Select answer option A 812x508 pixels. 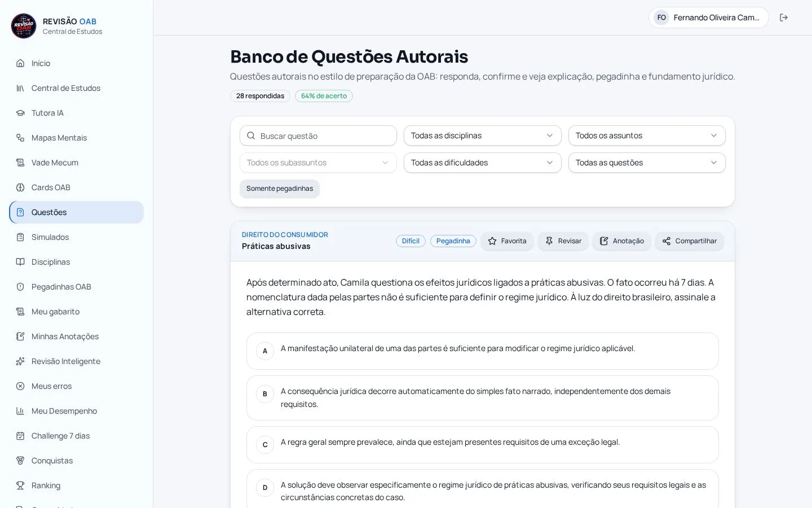483,351
